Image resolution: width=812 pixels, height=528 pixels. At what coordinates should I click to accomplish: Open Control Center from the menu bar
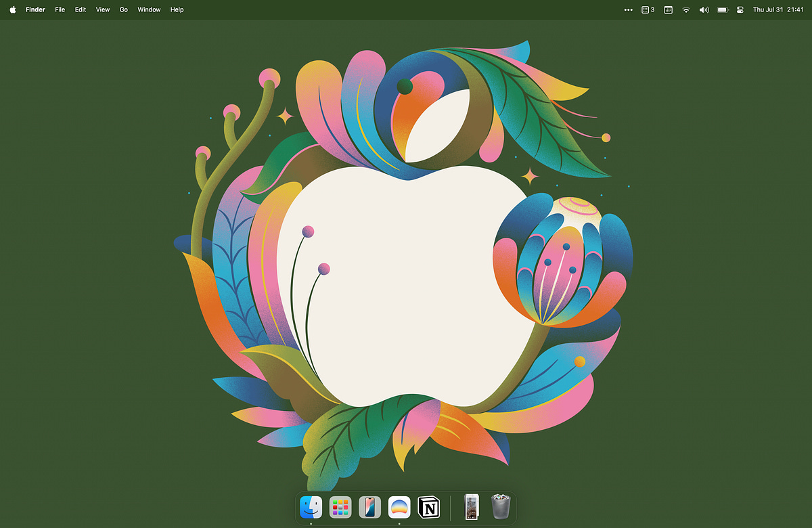740,9
